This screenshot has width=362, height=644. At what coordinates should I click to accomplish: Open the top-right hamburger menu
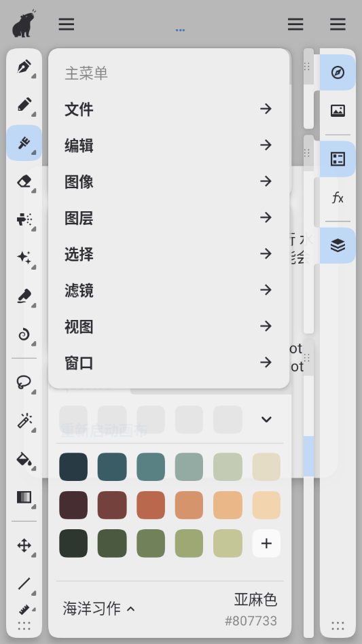coord(338,24)
